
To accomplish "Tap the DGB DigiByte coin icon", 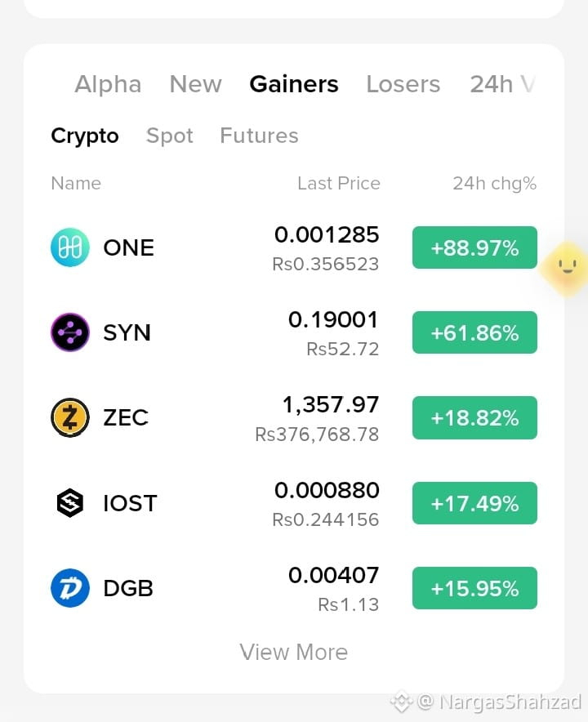I will [x=70, y=588].
